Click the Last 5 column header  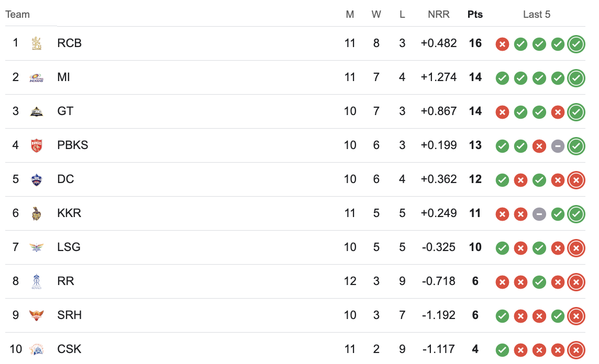tap(536, 15)
